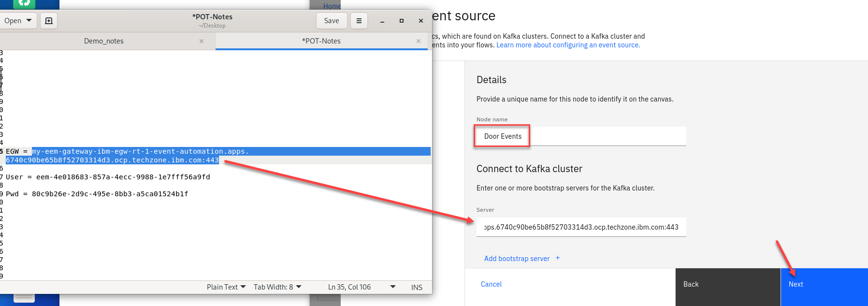868x306 pixels.
Task: Switch to the Demo_notes tab
Action: coord(104,41)
